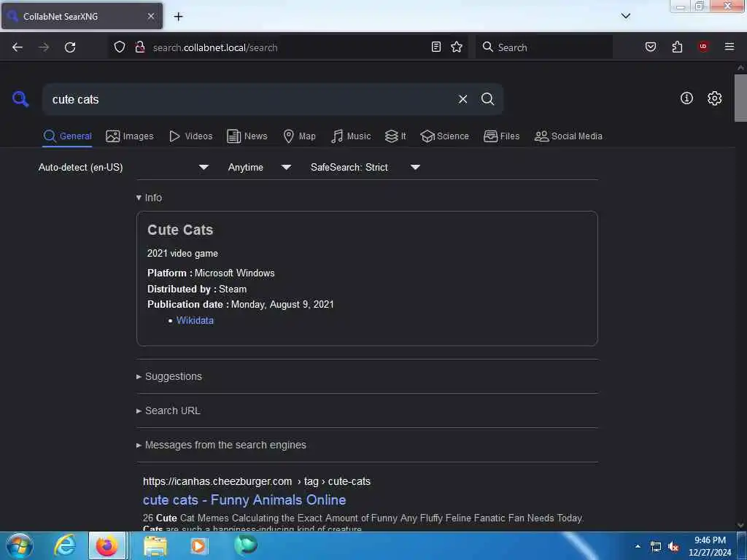This screenshot has width=747, height=560.
Task: Switch to the IT category
Action: (395, 136)
